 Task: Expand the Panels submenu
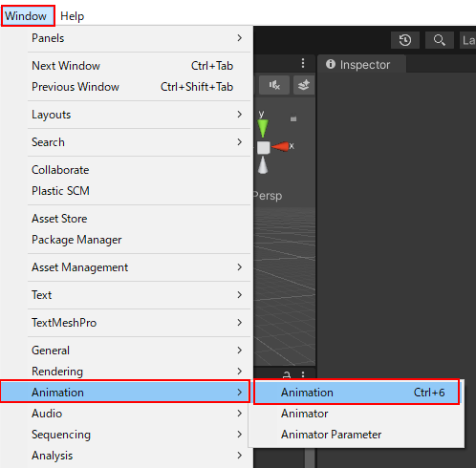pos(126,38)
